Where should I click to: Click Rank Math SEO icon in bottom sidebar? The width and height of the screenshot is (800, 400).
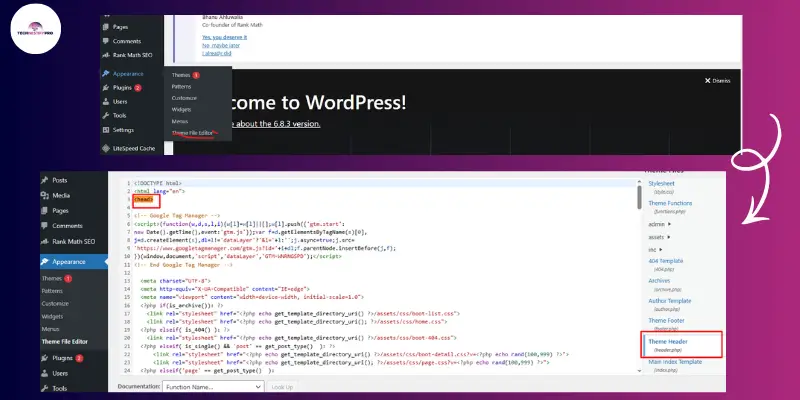pyautogui.click(x=45, y=241)
